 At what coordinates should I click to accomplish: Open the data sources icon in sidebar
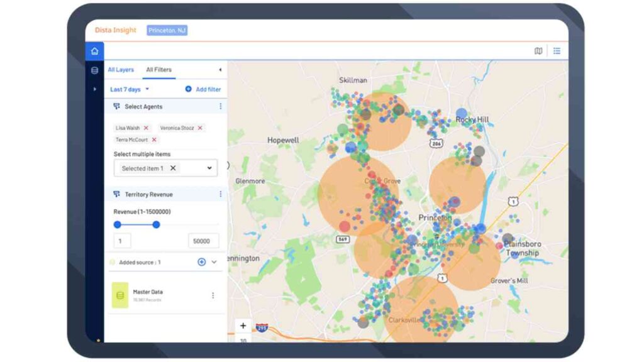(93, 71)
